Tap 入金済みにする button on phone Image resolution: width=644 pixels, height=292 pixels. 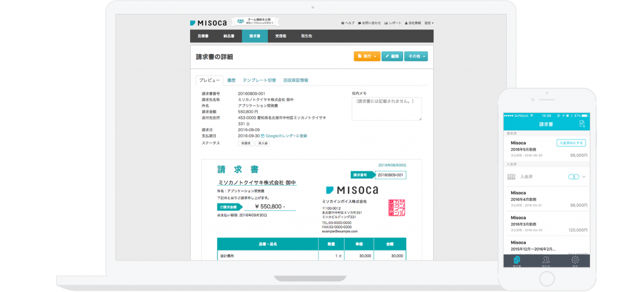pyautogui.click(x=571, y=143)
